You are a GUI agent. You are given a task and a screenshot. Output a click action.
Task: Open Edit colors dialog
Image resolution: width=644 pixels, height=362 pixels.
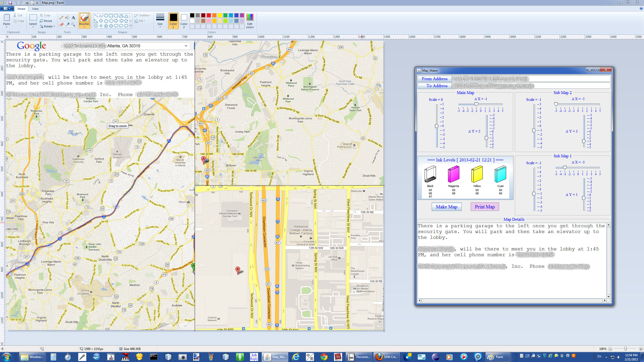250,21
